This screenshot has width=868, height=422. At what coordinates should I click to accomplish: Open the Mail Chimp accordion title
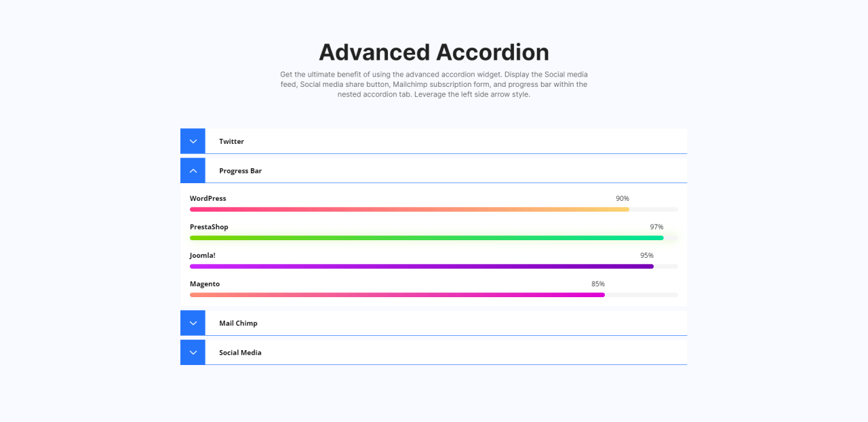pyautogui.click(x=238, y=324)
